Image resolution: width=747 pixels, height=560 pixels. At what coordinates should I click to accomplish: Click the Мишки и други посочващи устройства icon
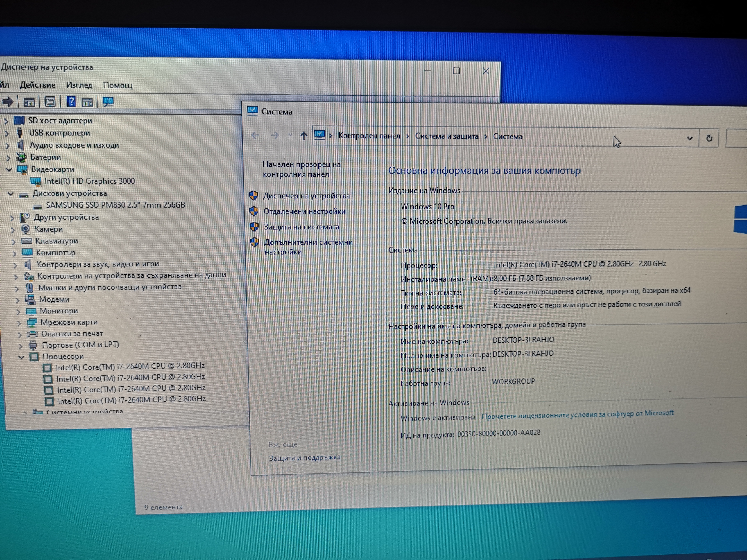[29, 288]
